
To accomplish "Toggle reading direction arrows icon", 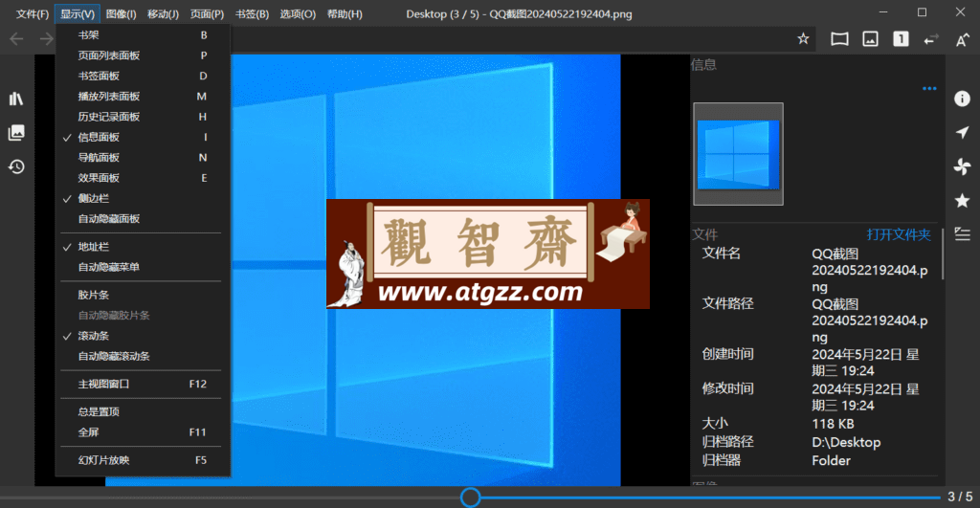I will [931, 39].
